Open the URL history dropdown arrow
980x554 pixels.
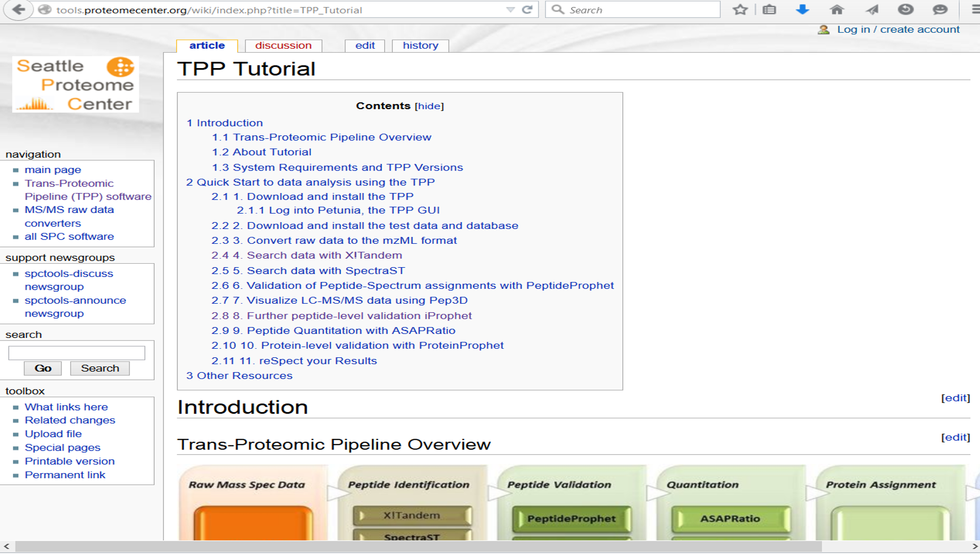(510, 10)
